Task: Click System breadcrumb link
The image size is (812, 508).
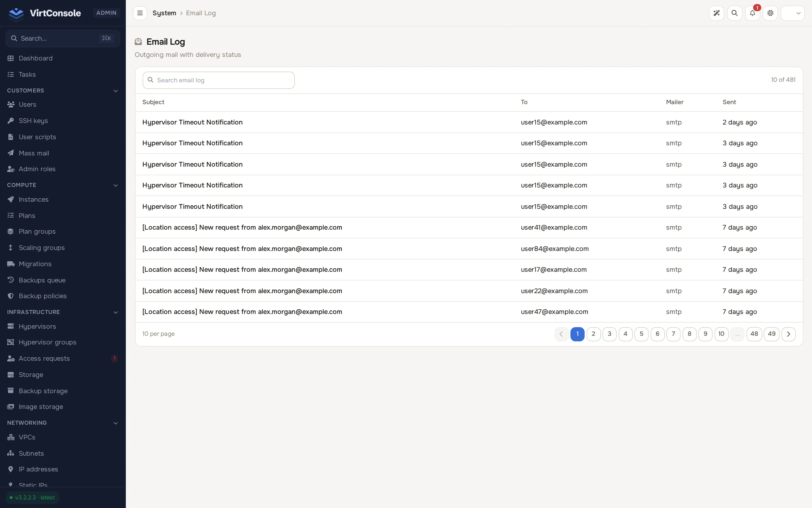Action: [164, 13]
